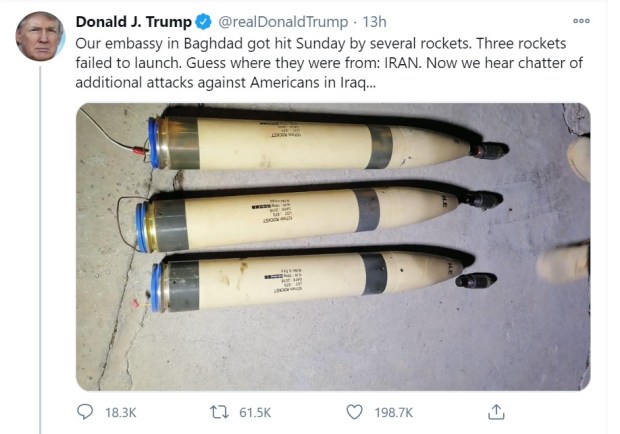Click the top rocket in the photo
620x434 pixels.
click(x=328, y=143)
